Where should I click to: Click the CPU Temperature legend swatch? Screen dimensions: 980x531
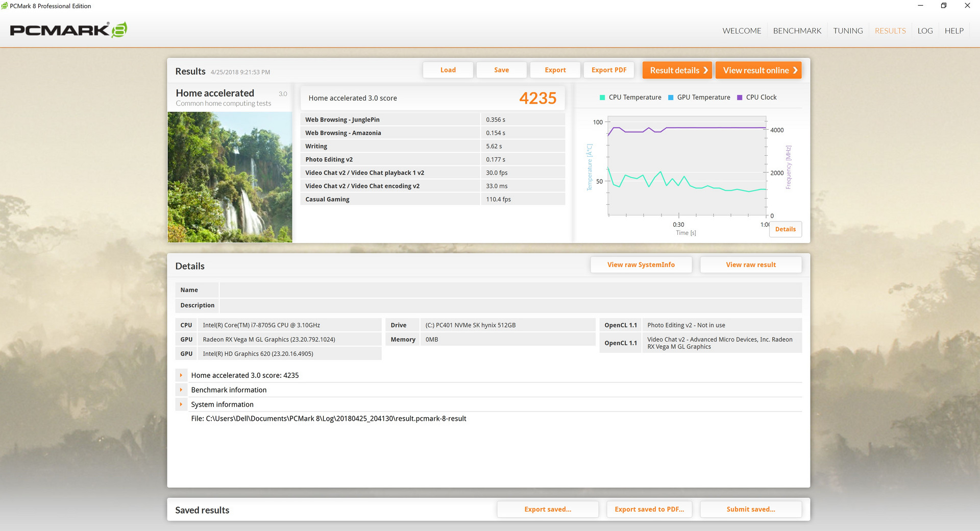(x=602, y=98)
